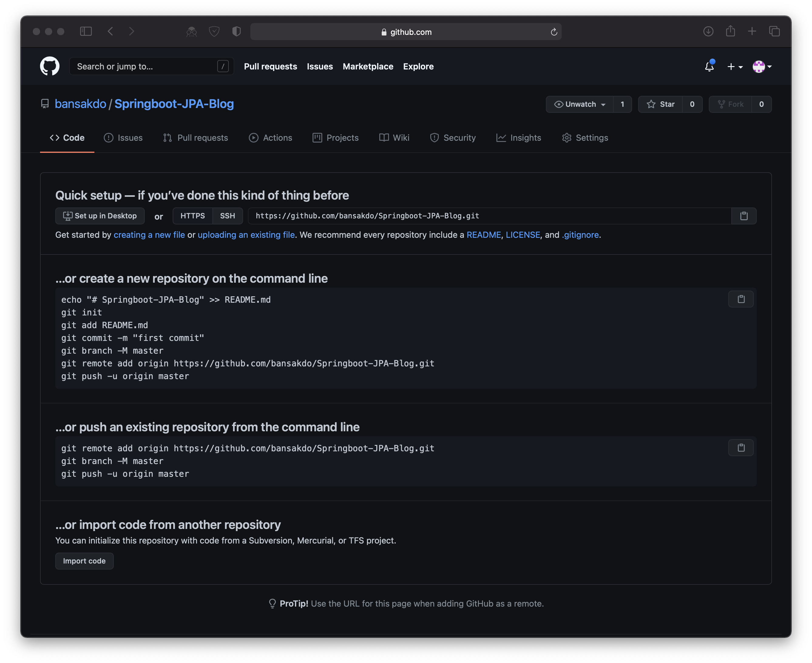Select the SSH protocol option

coord(227,216)
